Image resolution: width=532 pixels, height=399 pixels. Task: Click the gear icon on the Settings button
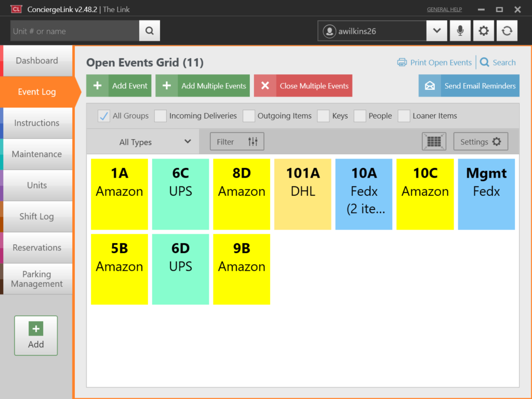pos(497,141)
